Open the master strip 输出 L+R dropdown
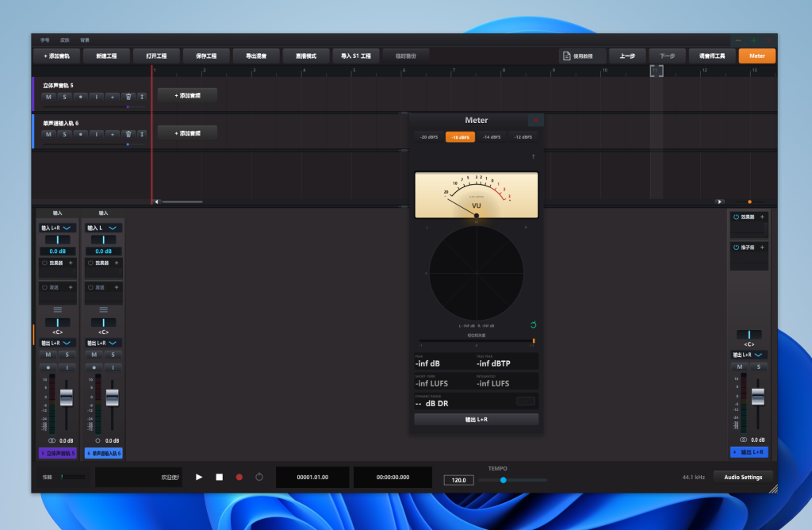This screenshot has width=812, height=530. point(749,355)
